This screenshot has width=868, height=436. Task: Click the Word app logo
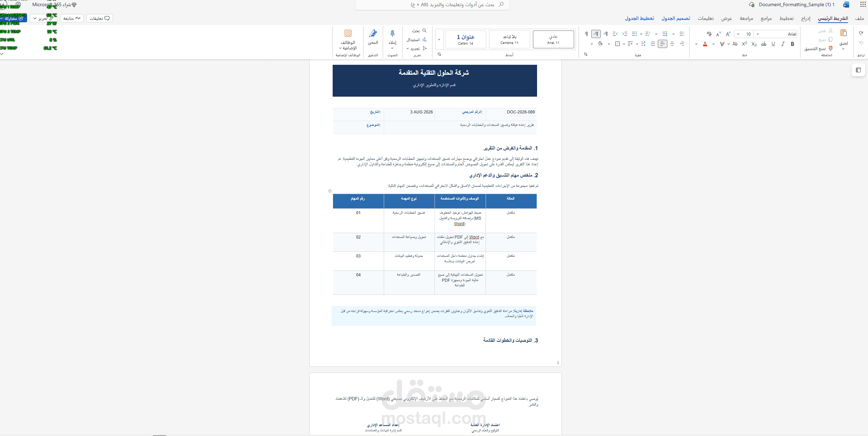pyautogui.click(x=846, y=4)
